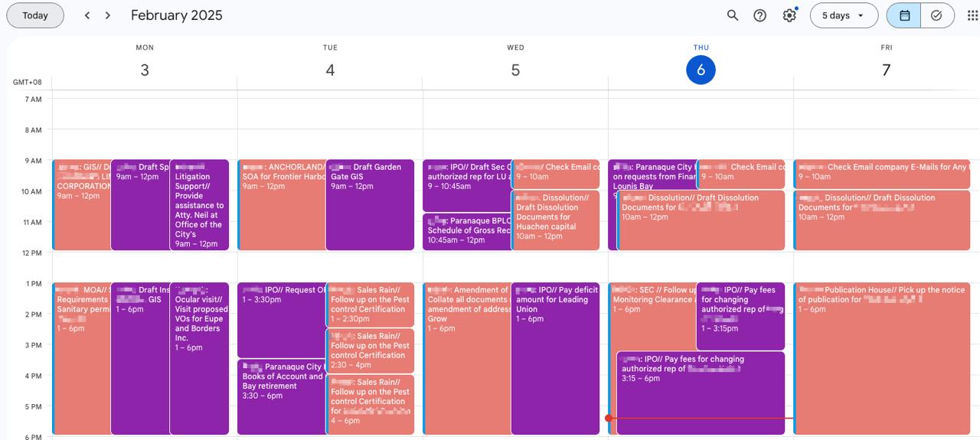
Task: Expand the 5 days view dropdown
Action: [844, 15]
